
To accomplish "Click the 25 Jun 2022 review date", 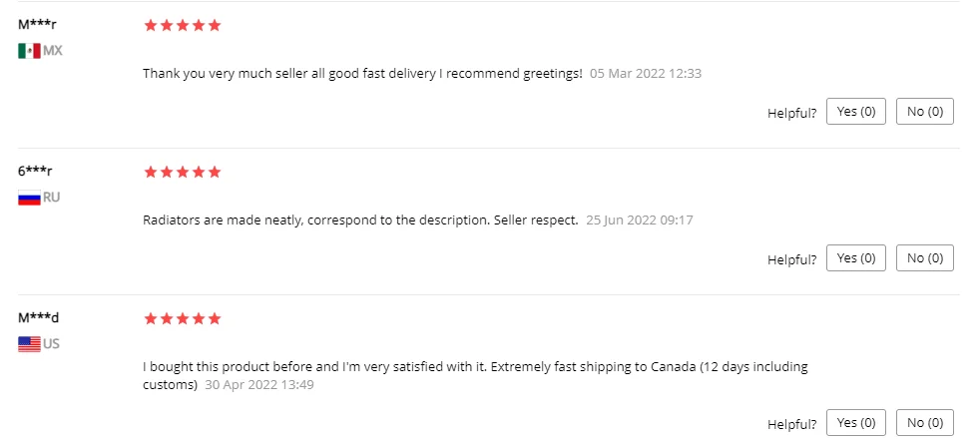I will click(x=640, y=220).
